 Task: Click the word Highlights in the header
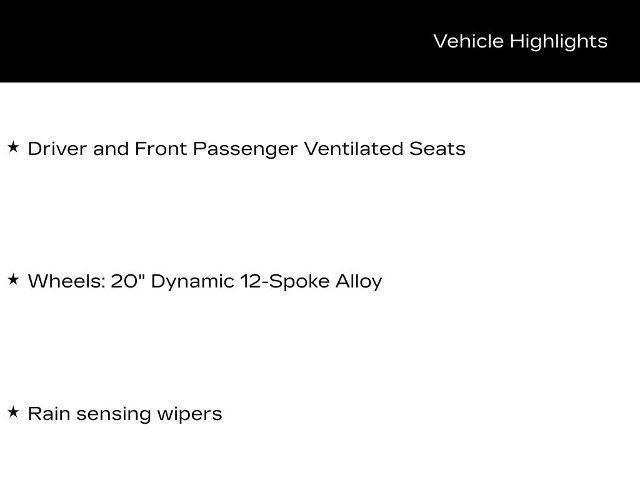point(558,42)
